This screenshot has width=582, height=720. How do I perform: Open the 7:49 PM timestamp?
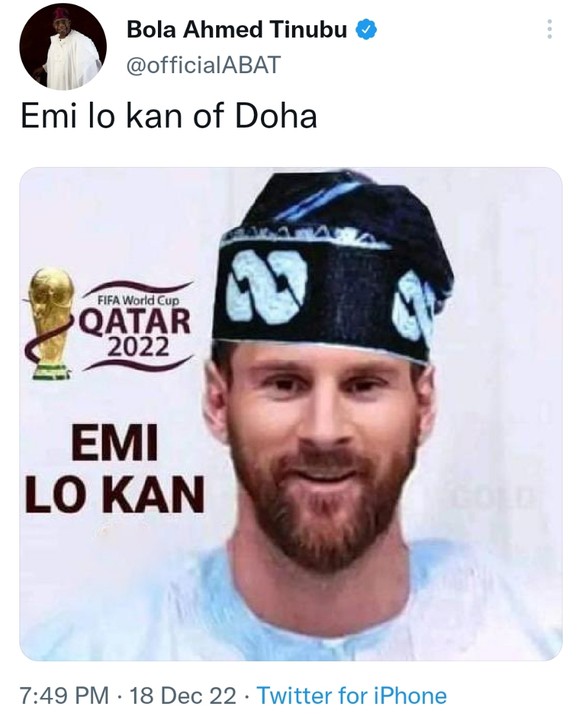[x=64, y=695]
